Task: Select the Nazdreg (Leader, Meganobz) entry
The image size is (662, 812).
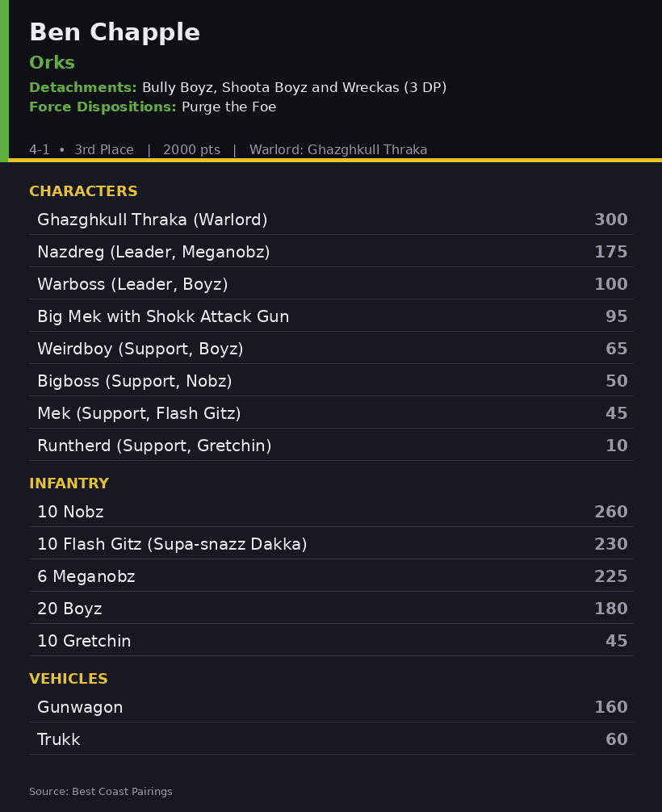Action: (x=332, y=251)
